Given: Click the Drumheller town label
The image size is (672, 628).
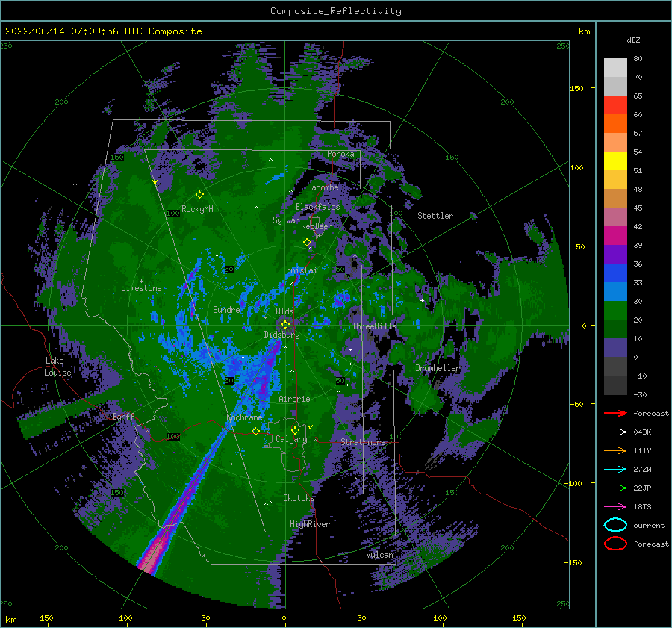Looking at the screenshot, I should point(438,368).
